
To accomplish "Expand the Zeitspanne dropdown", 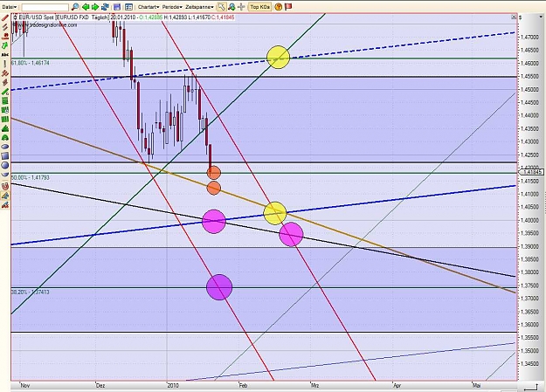I will tap(199, 7).
